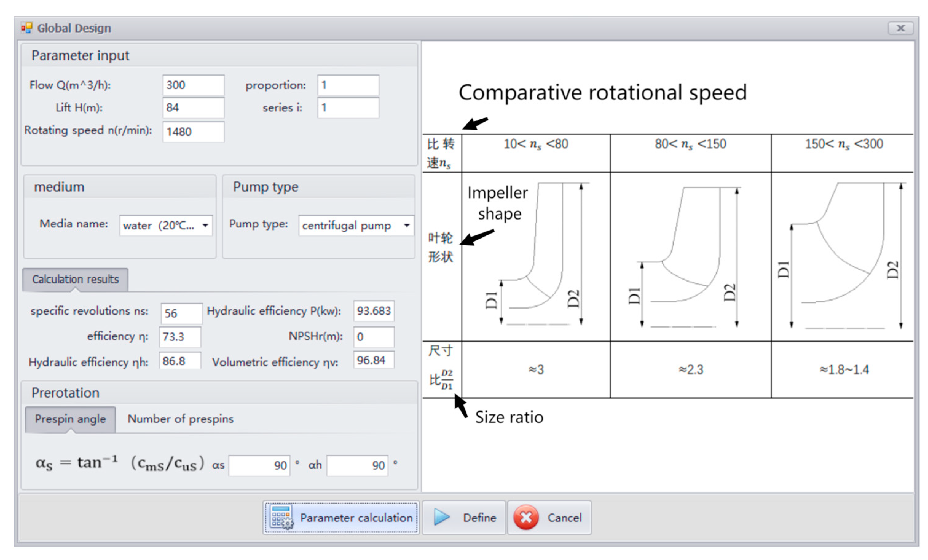
Task: Select the Prespin angle tab
Action: click(70, 419)
